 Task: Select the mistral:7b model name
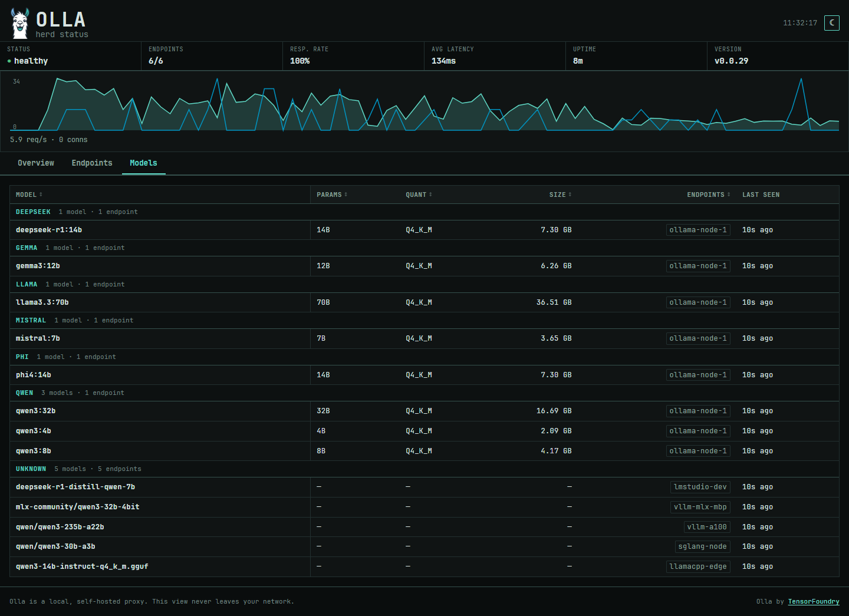pos(38,338)
